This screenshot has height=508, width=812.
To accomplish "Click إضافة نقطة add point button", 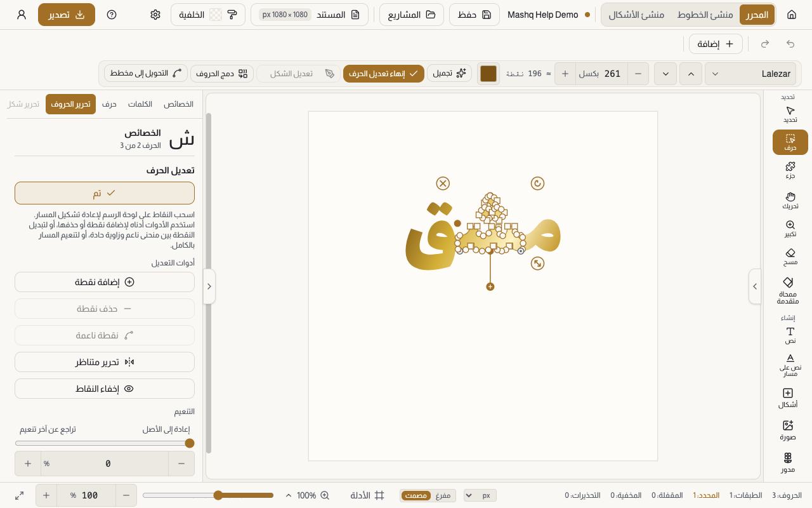I will point(105,282).
